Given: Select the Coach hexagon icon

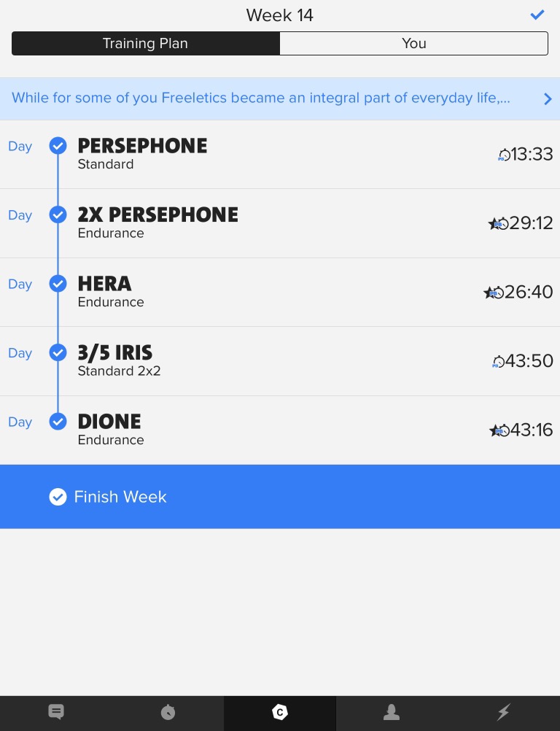Looking at the screenshot, I should (x=280, y=712).
